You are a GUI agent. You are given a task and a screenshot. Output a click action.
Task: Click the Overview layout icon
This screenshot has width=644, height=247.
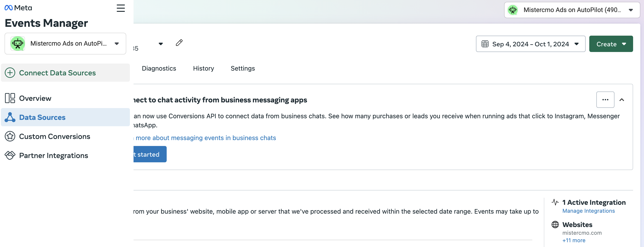(10, 98)
